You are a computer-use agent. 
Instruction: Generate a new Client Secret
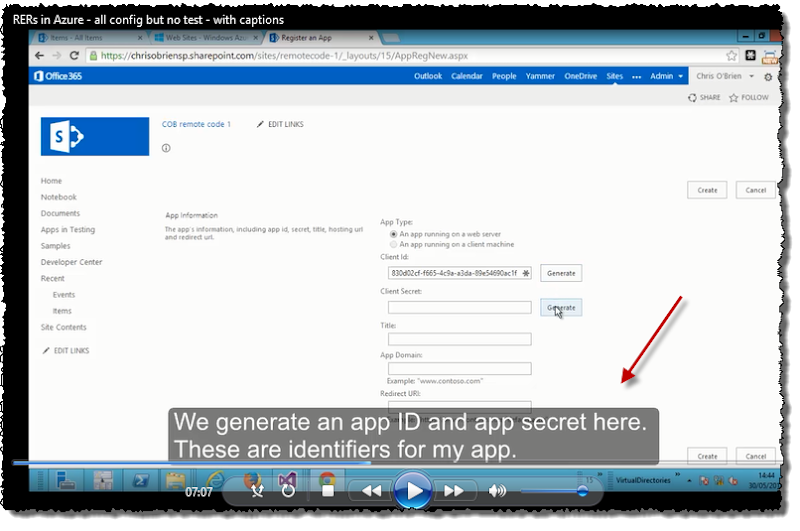click(x=561, y=307)
